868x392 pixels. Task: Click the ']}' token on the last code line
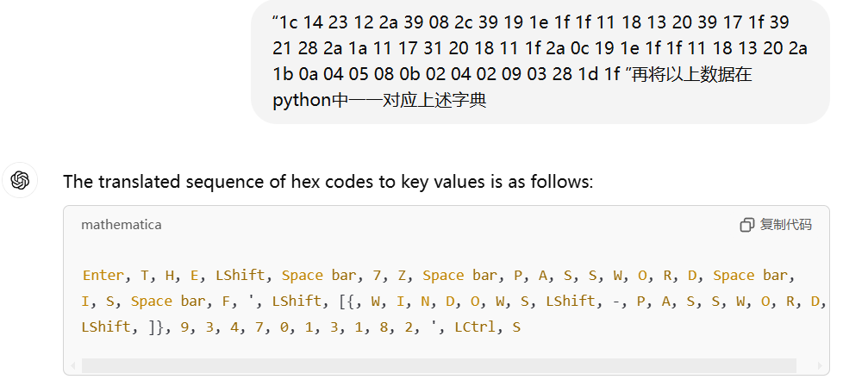(x=159, y=327)
